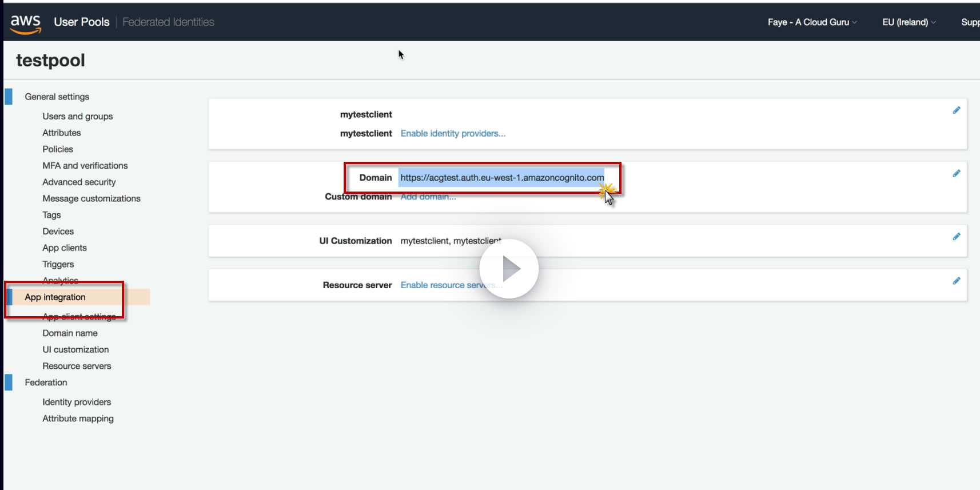Image resolution: width=980 pixels, height=490 pixels.
Task: Open Federation section
Action: [46, 383]
